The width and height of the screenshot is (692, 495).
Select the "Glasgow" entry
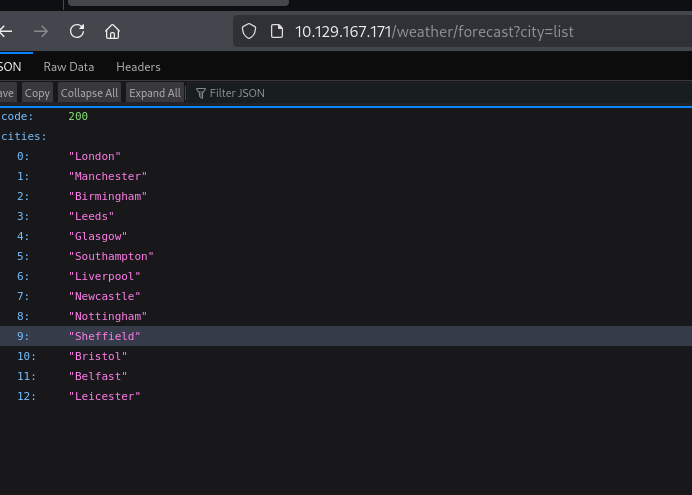coord(98,236)
